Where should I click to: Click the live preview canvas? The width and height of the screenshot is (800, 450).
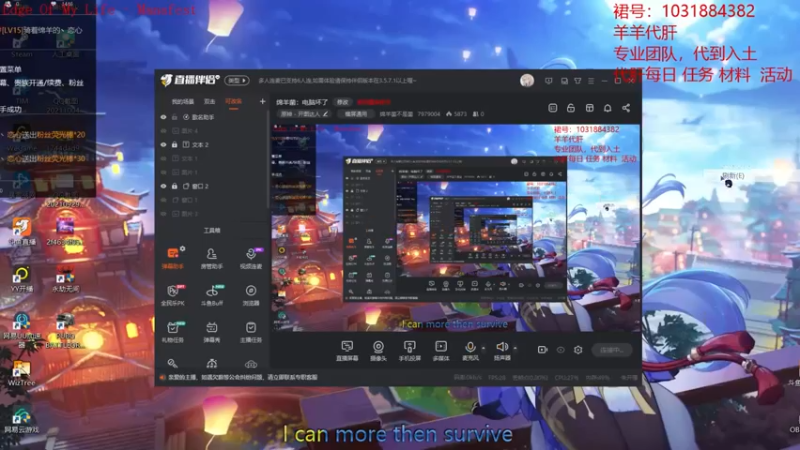point(455,228)
